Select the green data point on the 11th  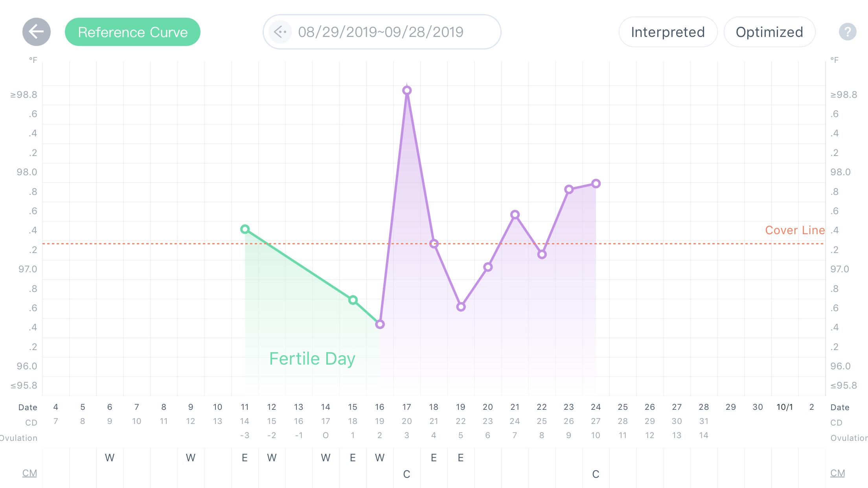coord(245,229)
